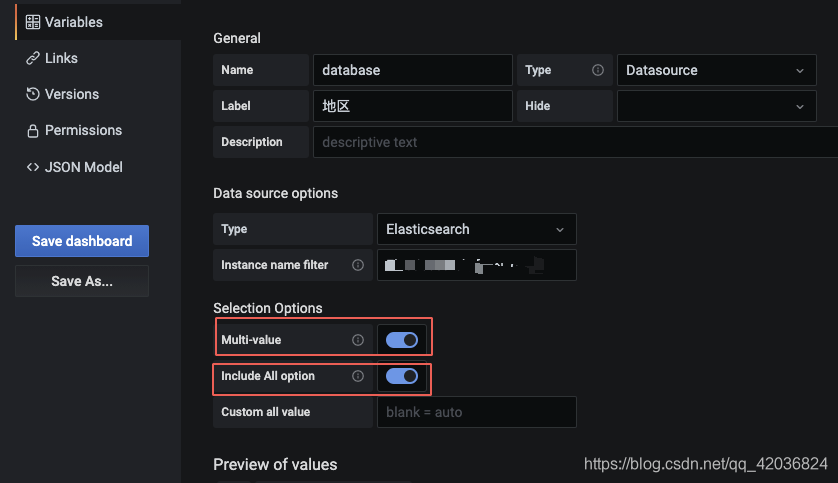Viewport: 838px width, 483px height.
Task: Click info icon beside general Type label
Action: [x=598, y=70]
